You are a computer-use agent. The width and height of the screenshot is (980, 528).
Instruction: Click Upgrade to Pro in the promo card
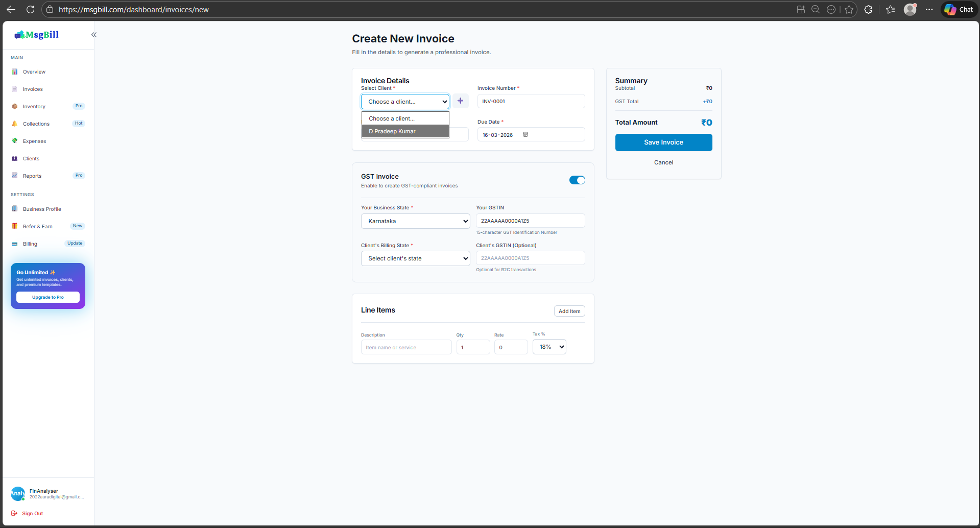tap(47, 297)
